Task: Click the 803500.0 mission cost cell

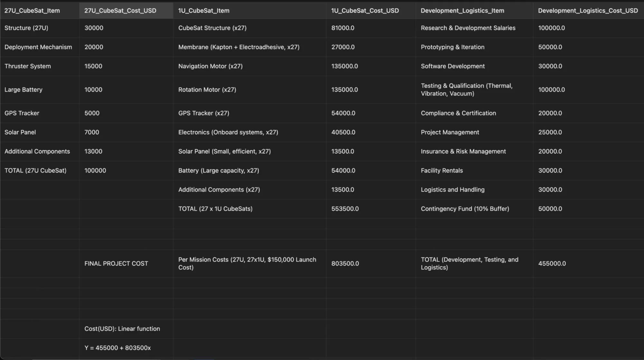Action: pyautogui.click(x=371, y=263)
